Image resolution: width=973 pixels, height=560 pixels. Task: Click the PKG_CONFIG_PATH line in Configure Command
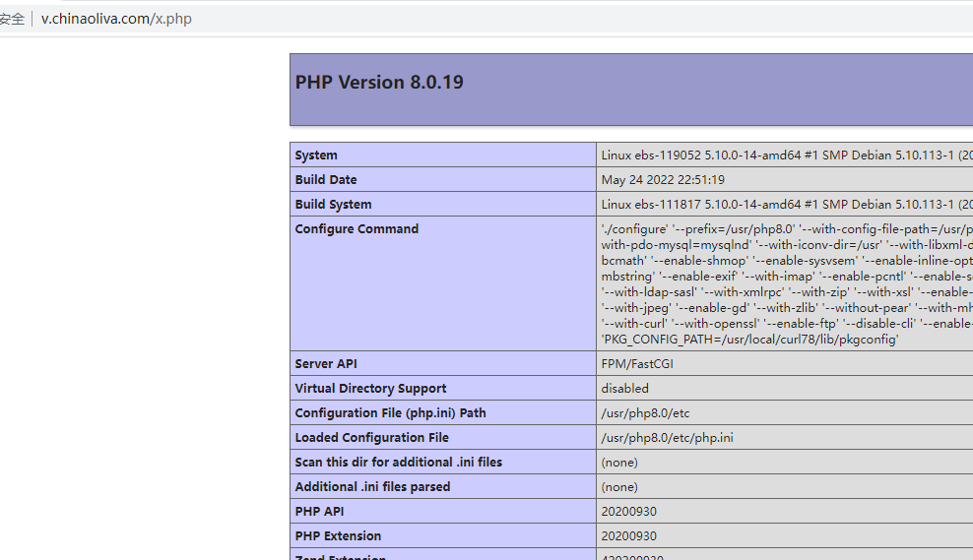tap(749, 340)
